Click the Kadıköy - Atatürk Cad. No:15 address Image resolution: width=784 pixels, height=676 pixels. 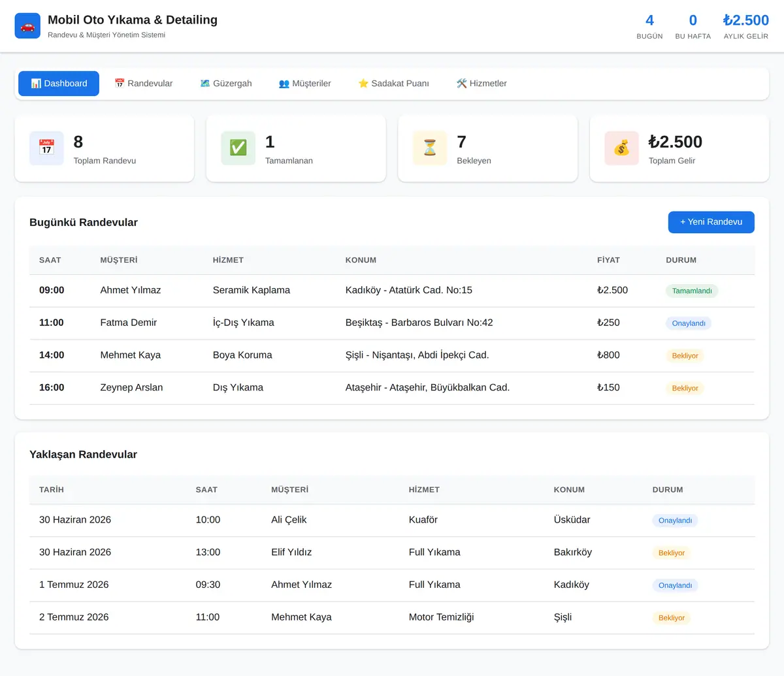click(409, 290)
